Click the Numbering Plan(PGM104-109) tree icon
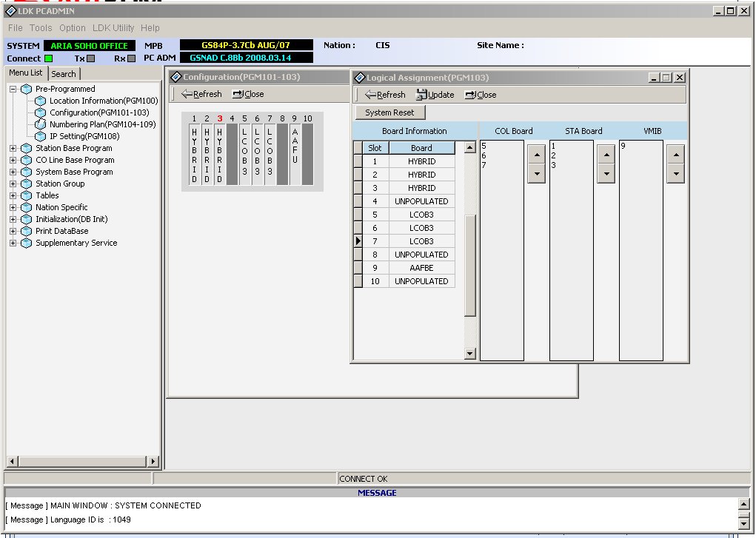The width and height of the screenshot is (756, 538). (41, 124)
